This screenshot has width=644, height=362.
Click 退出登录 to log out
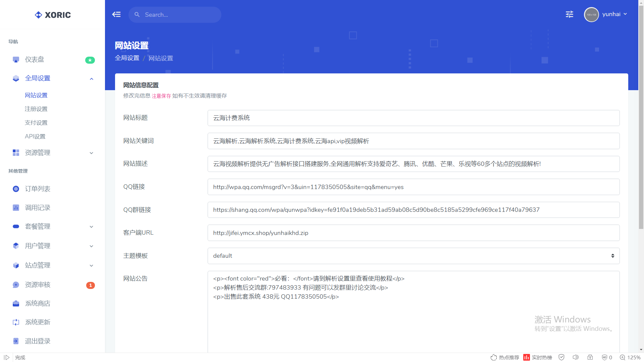click(38, 341)
